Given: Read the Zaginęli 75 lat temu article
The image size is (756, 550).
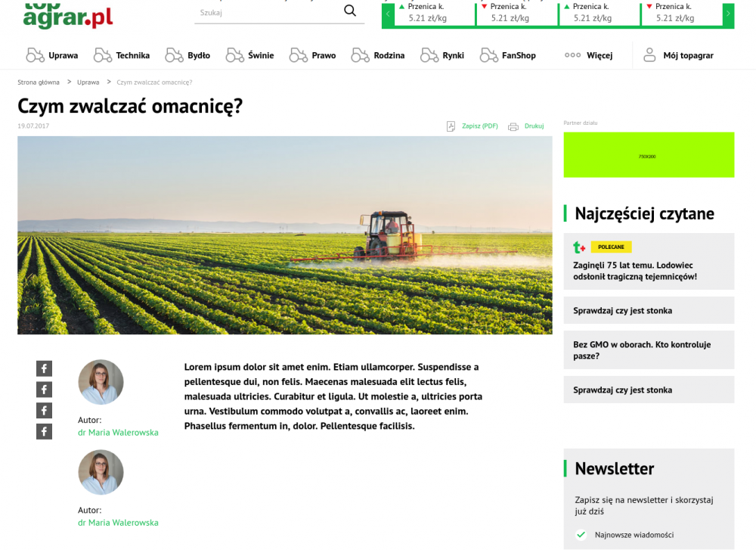Looking at the screenshot, I should (x=635, y=271).
